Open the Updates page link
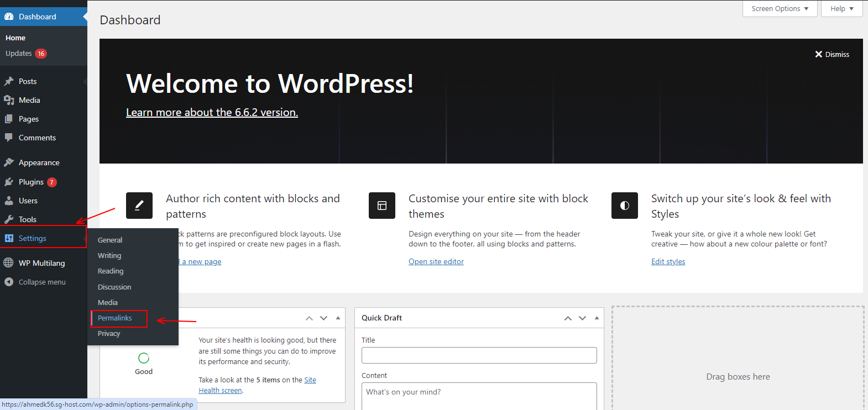The image size is (868, 410). tap(19, 54)
